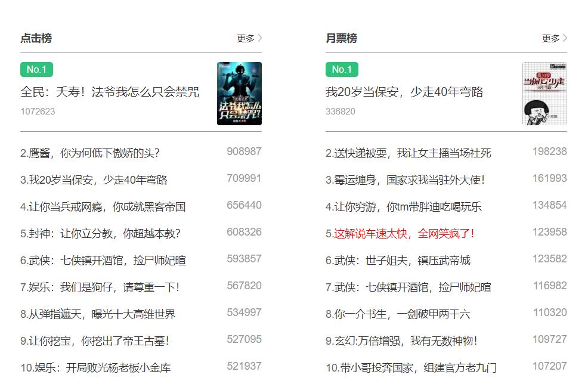
Task: Click vote count 161993
Action: (550, 178)
